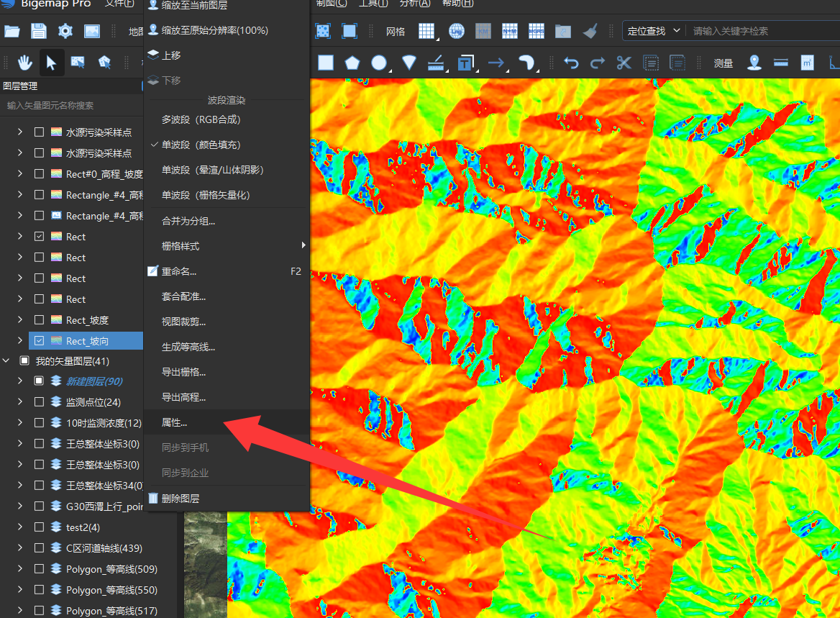This screenshot has width=840, height=618.
Task: Click the save disk icon
Action: coord(39,30)
